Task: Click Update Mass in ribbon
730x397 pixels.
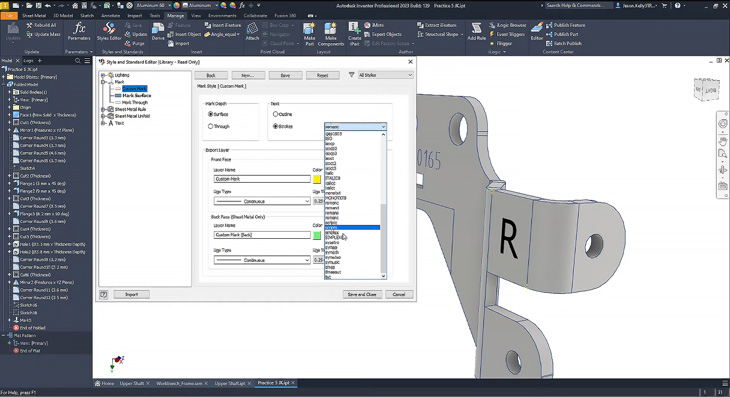Action: click(44, 34)
